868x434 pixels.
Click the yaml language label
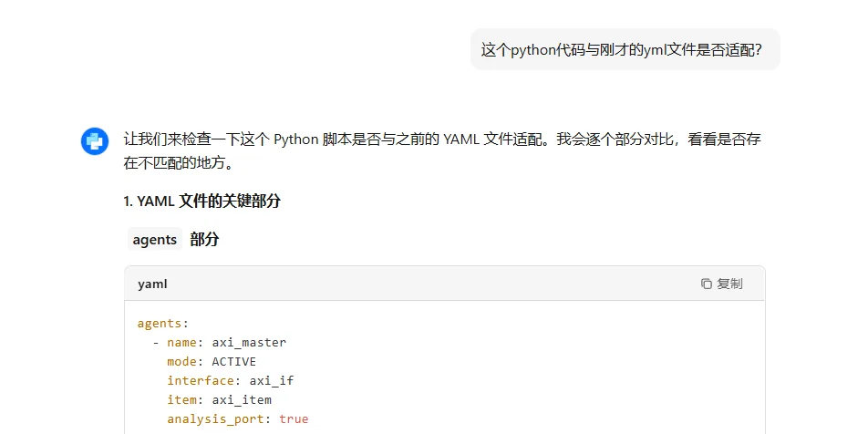(152, 284)
